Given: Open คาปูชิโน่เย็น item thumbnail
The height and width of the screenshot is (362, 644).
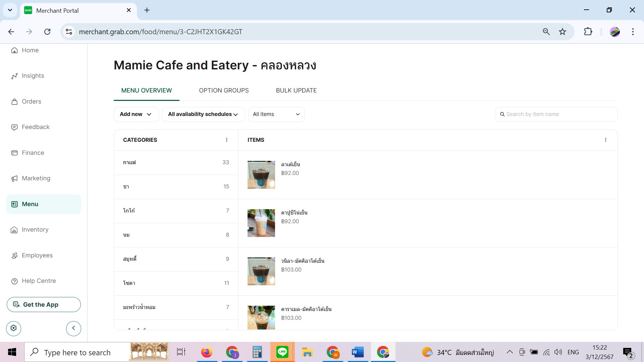Looking at the screenshot, I should (261, 223).
